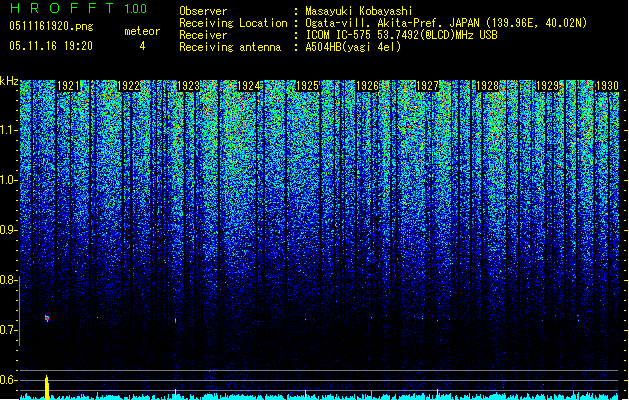
Task: Click the meteor count label
Action: pyautogui.click(x=142, y=31)
